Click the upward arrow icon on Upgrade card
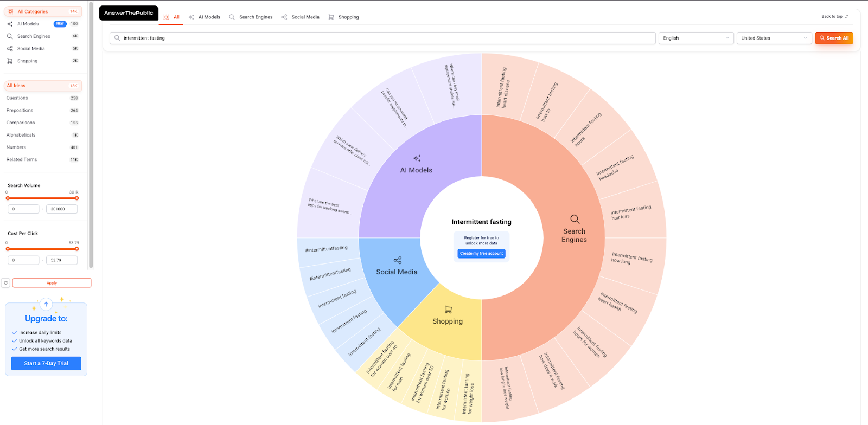 [x=46, y=304]
